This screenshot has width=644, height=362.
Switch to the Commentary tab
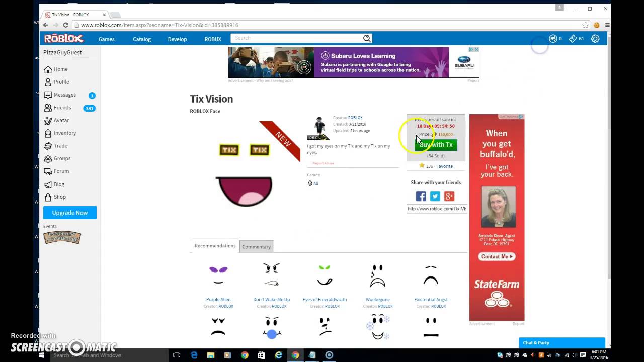(x=256, y=246)
